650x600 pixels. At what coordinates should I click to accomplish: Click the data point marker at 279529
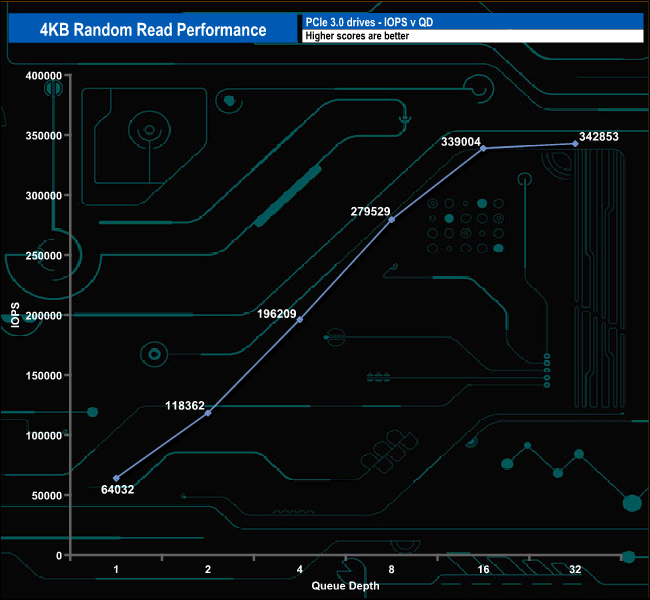coord(391,220)
